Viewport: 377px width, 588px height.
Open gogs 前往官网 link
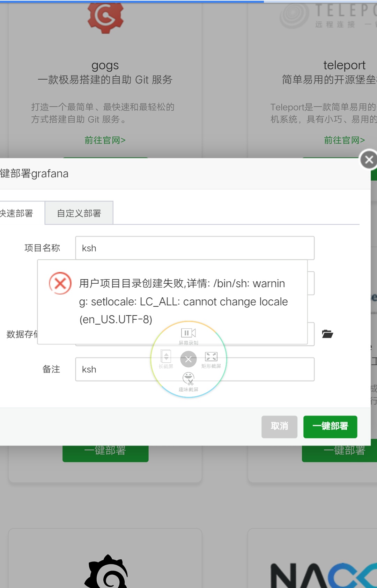(105, 140)
